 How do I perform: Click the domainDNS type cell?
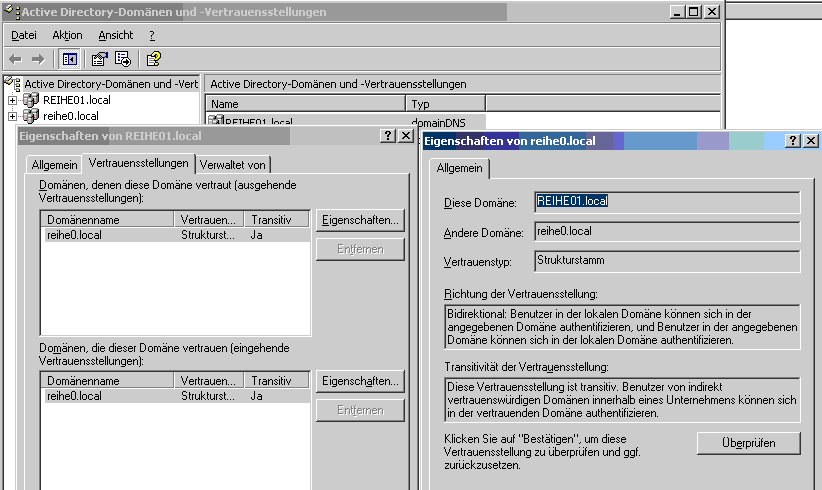coord(439,122)
